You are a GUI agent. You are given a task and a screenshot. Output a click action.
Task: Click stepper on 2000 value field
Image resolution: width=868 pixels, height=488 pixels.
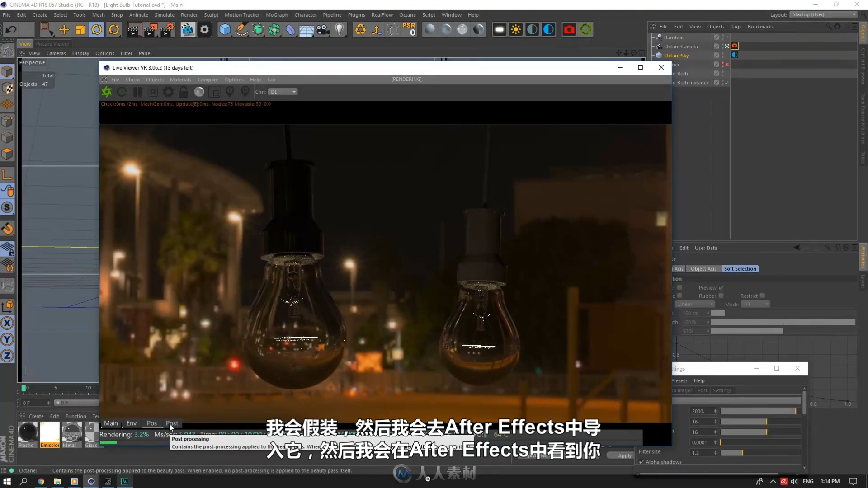(715, 411)
